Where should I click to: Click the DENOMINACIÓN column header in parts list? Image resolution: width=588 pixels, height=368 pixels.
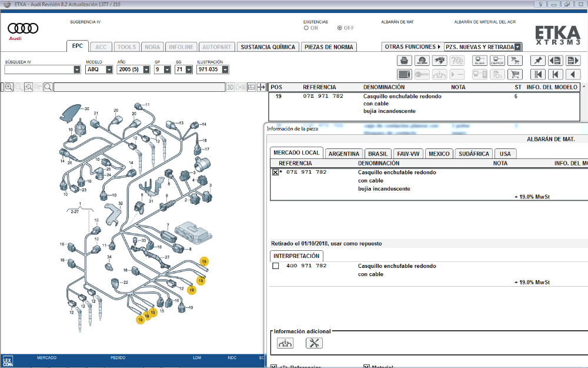[384, 87]
